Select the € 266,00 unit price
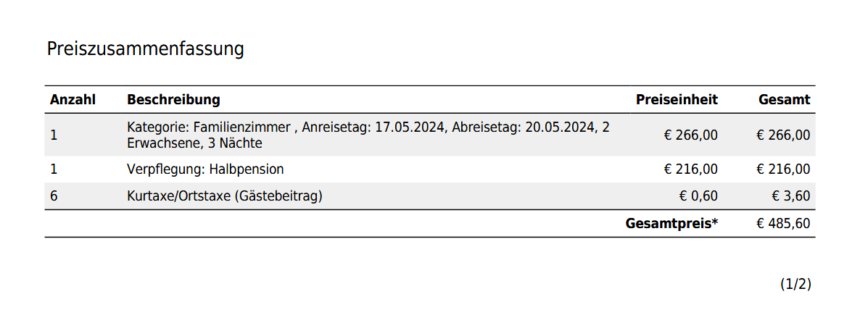 691,135
